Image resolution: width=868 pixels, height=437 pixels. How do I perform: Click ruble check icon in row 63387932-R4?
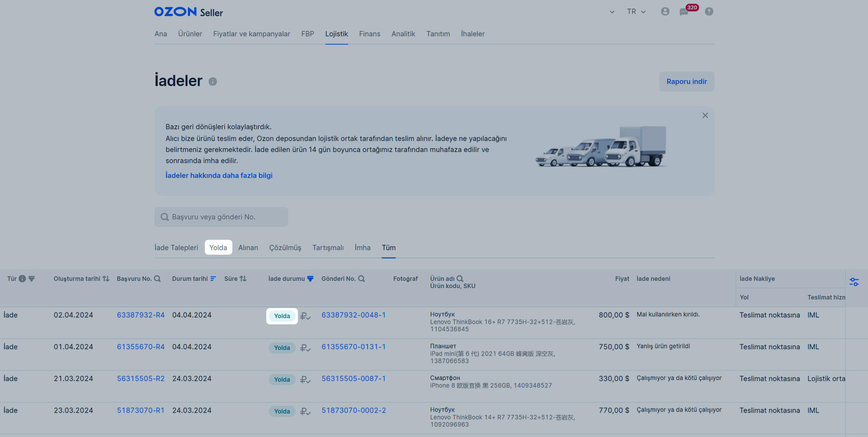pyautogui.click(x=305, y=316)
